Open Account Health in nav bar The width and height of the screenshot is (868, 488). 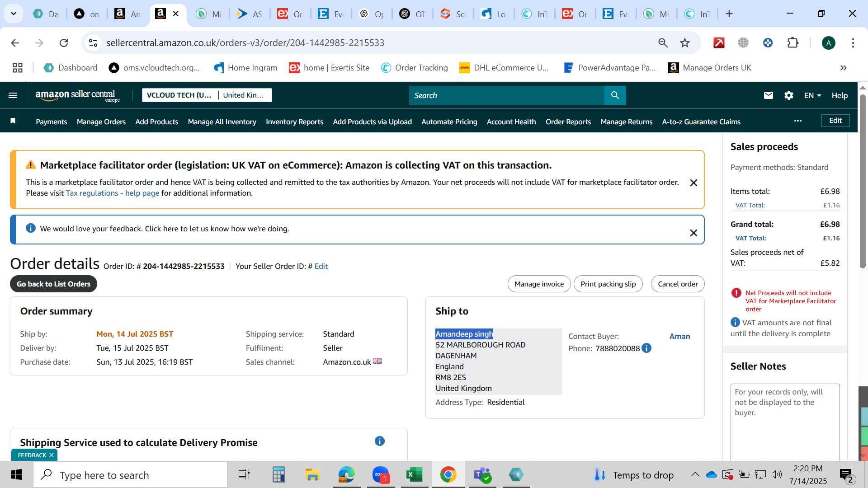coord(511,122)
